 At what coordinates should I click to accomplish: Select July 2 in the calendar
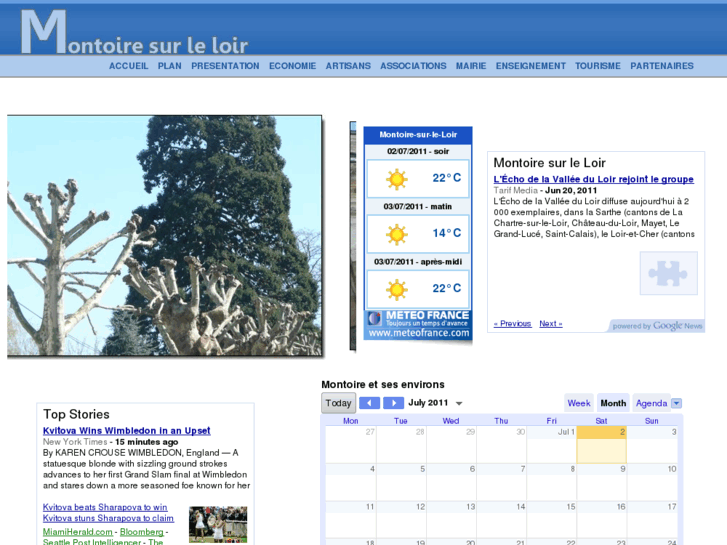click(x=601, y=444)
